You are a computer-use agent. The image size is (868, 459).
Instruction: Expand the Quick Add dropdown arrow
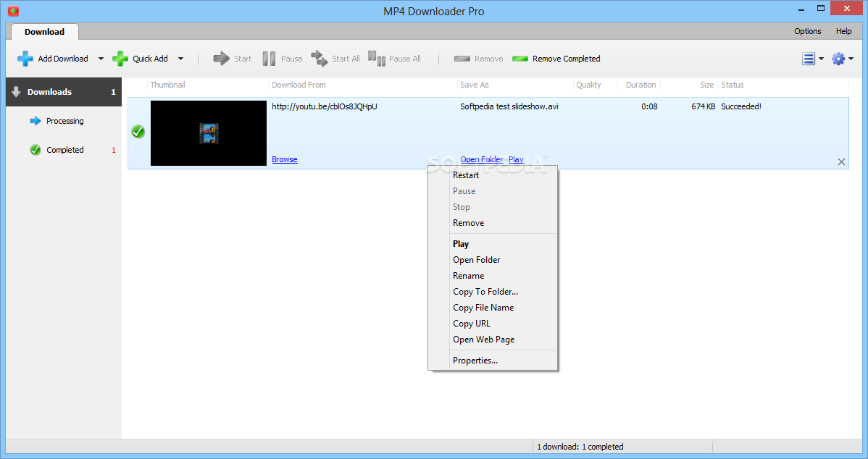tap(180, 59)
